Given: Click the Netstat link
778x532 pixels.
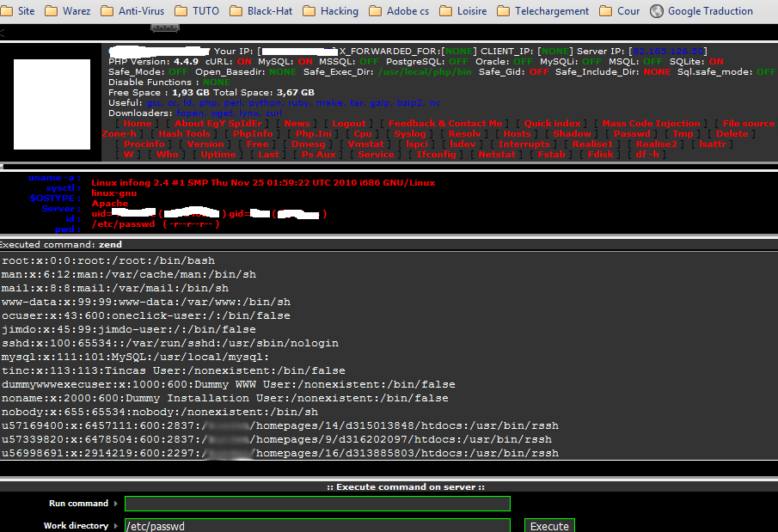Looking at the screenshot, I should pos(497,155).
